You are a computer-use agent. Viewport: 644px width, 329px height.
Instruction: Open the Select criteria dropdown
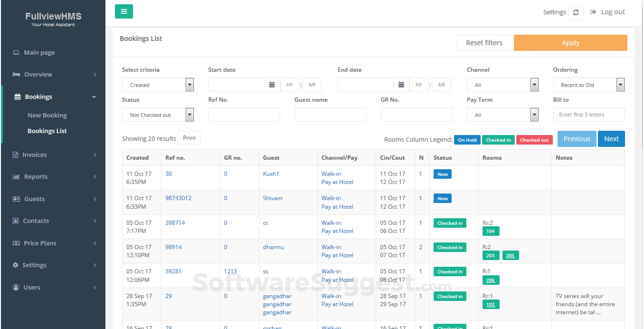[189, 84]
